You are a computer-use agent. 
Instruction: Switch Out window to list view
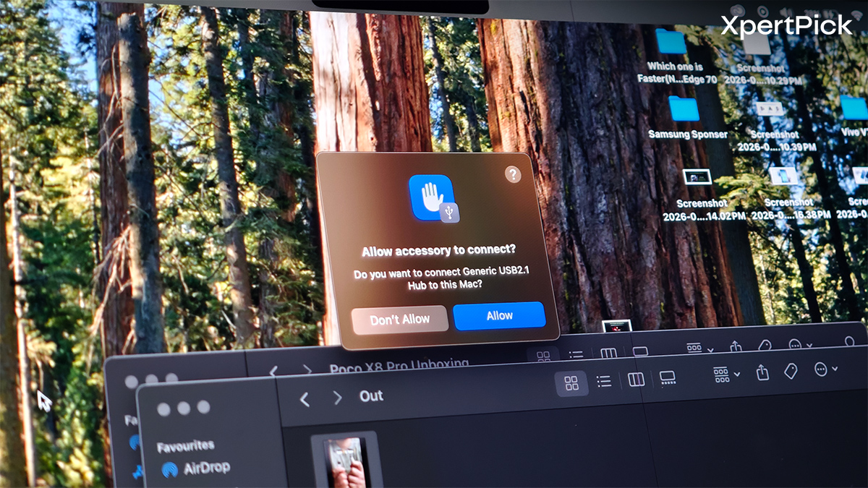click(604, 381)
